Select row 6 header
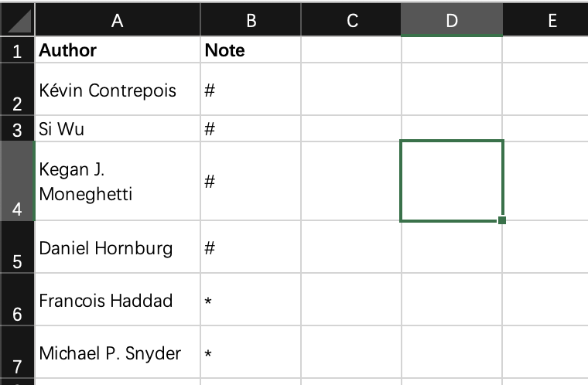588x385 pixels. (17, 299)
